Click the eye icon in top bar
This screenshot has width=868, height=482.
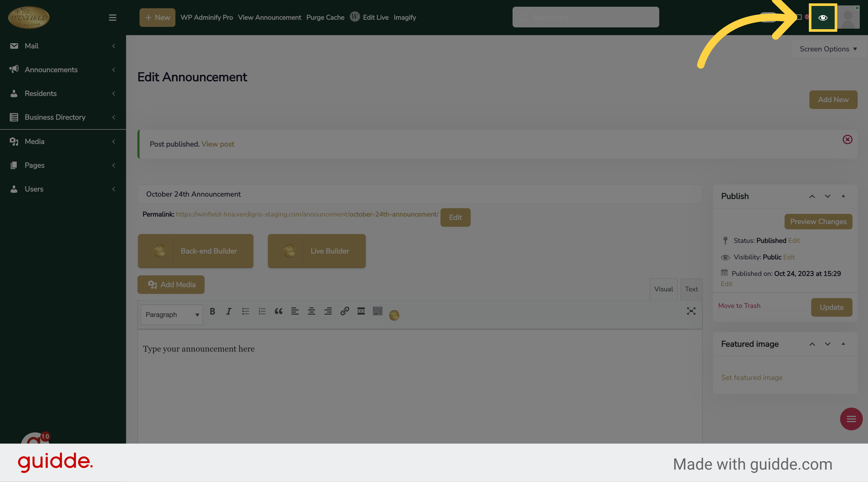point(823,18)
